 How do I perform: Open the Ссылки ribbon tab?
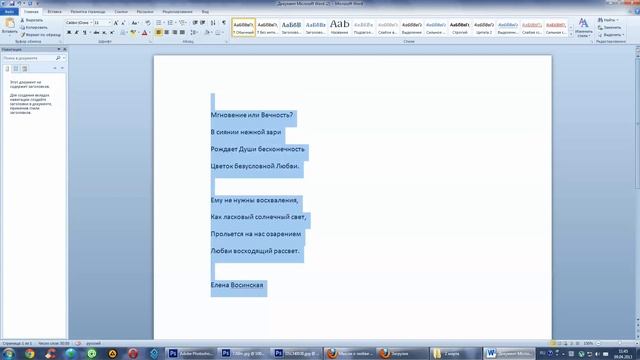coord(121,12)
